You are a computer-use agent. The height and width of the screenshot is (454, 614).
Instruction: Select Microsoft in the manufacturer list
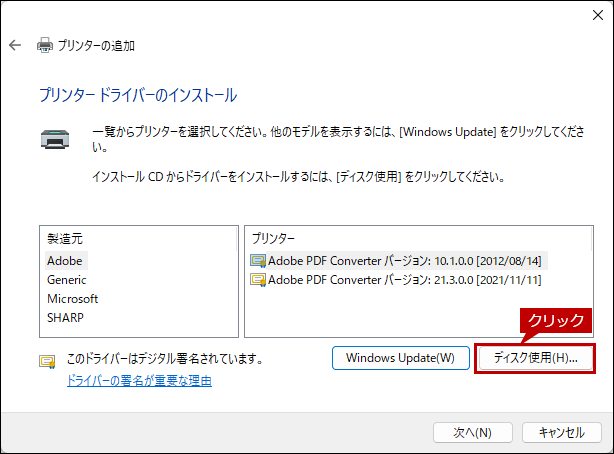(x=72, y=299)
